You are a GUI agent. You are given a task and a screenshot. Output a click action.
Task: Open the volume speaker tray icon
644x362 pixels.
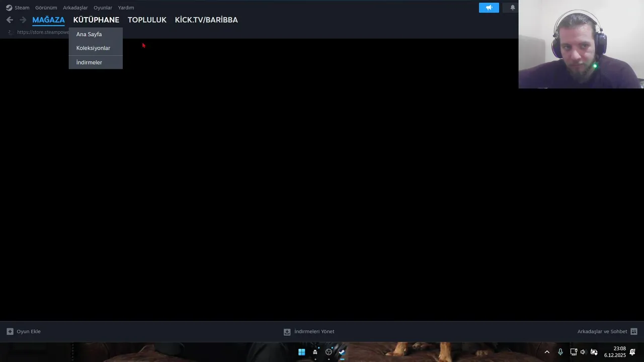583,352
